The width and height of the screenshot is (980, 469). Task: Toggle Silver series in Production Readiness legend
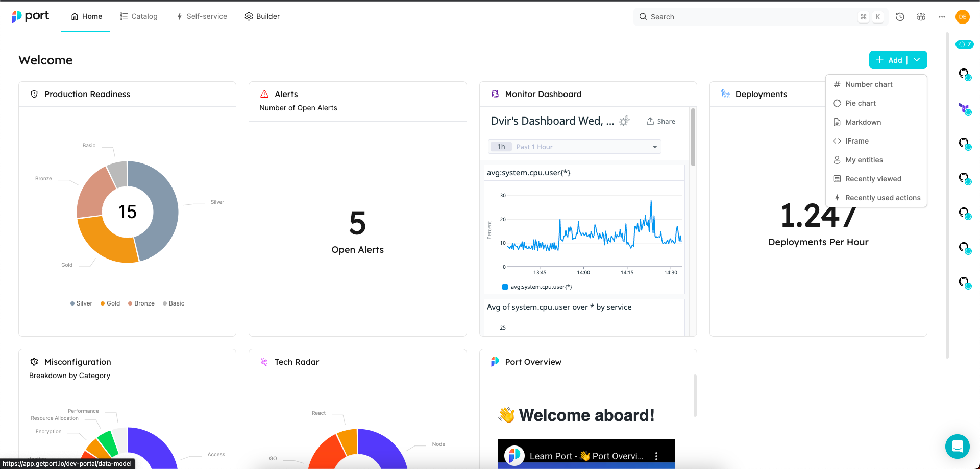click(81, 303)
